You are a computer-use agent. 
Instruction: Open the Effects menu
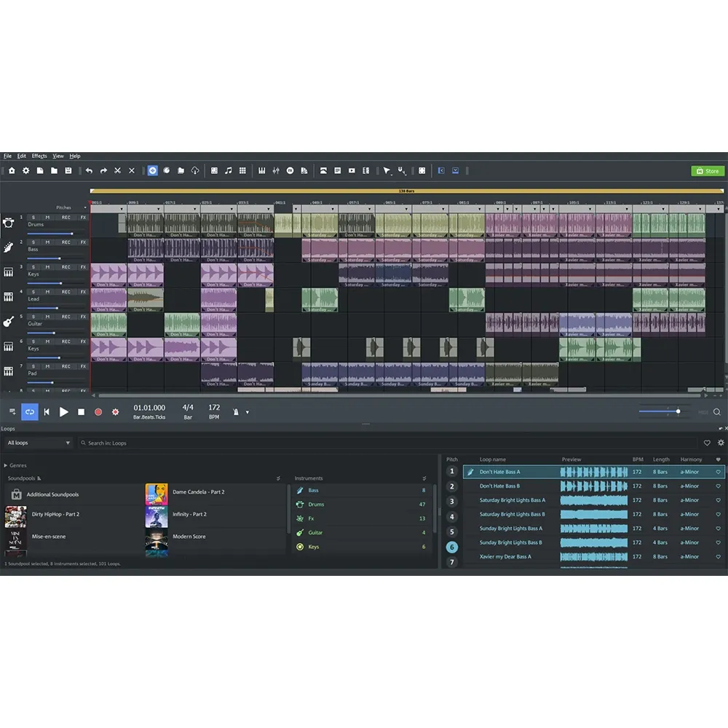(39, 156)
